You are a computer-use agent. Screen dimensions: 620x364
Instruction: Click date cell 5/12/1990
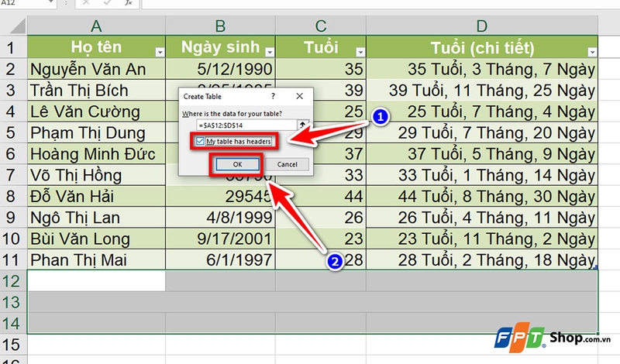tap(220, 69)
